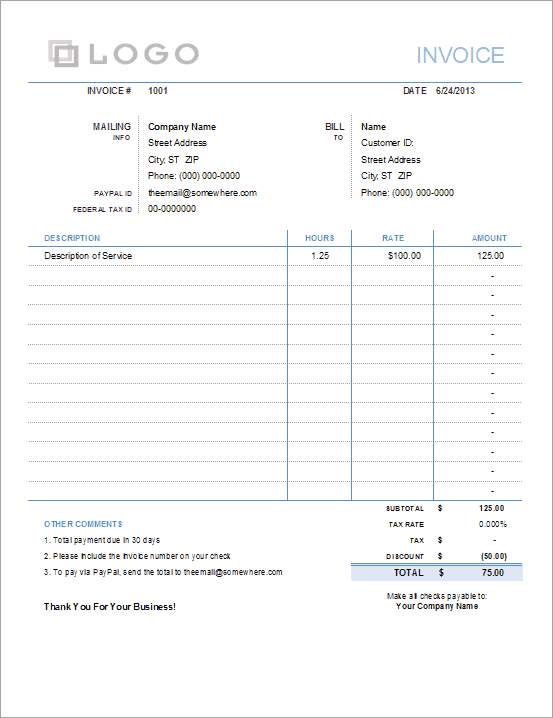Click the SUBTOTAL label
This screenshot has height=718, width=553.
405,509
